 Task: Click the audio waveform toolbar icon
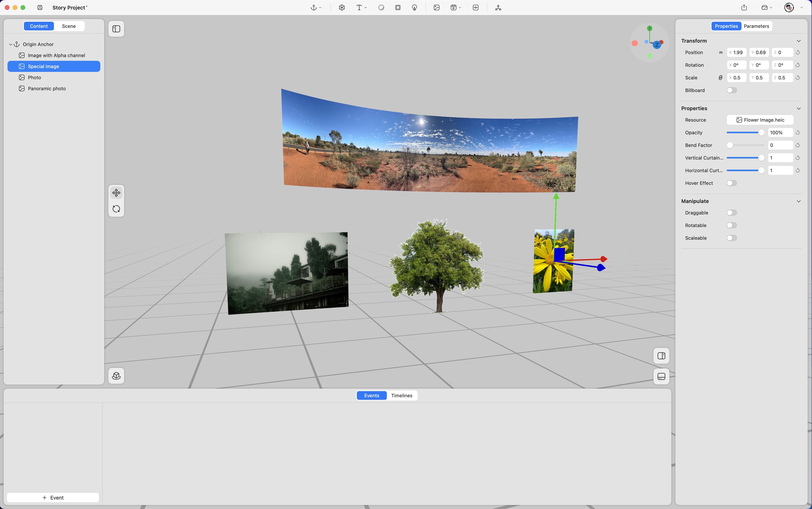[475, 8]
